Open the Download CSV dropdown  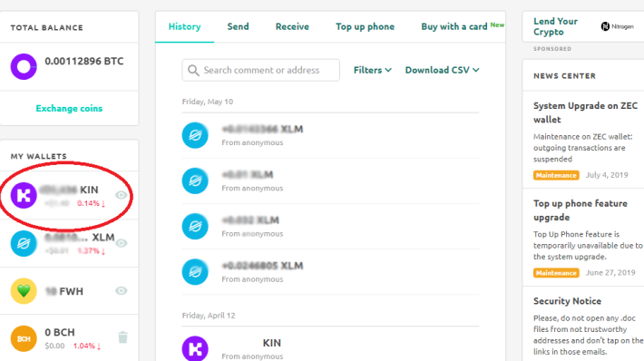tap(443, 70)
